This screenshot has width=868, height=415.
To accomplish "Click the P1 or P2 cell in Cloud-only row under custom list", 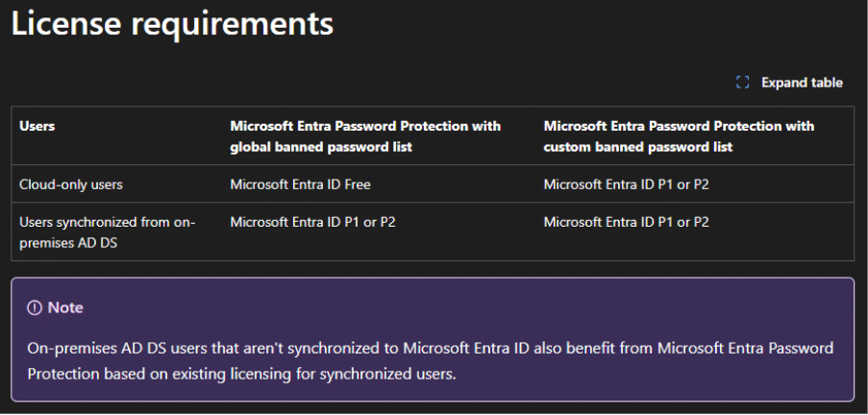I will click(626, 184).
